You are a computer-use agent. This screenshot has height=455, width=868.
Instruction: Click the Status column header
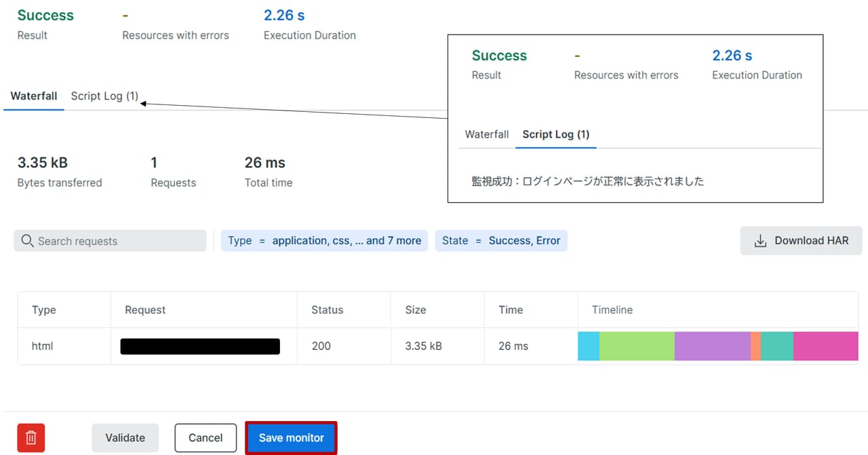coord(327,310)
